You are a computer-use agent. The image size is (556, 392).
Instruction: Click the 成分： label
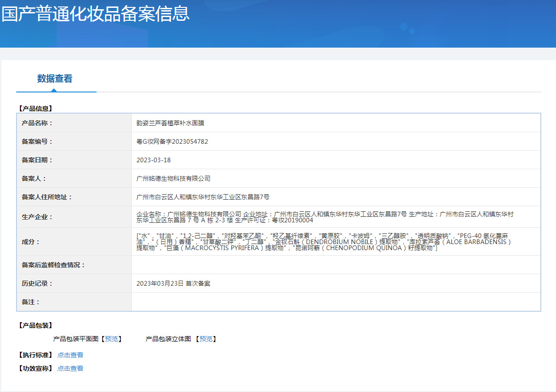(x=31, y=242)
